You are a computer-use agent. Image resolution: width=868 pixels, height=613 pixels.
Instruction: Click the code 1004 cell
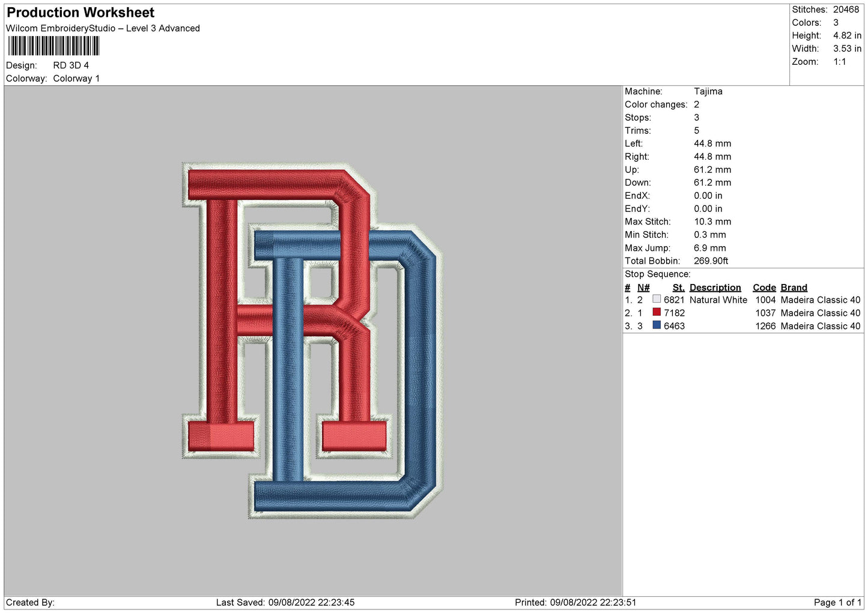coord(765,300)
